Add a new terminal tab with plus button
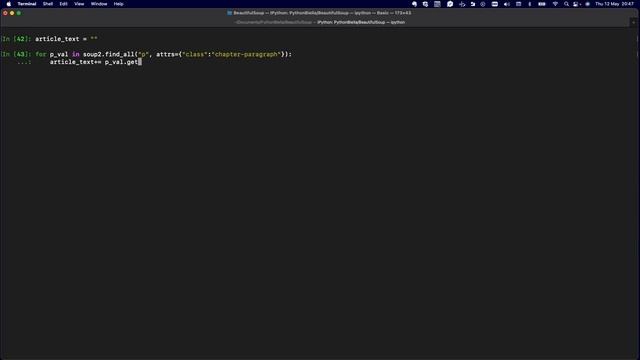The height and width of the screenshot is (360, 640). coord(634,22)
